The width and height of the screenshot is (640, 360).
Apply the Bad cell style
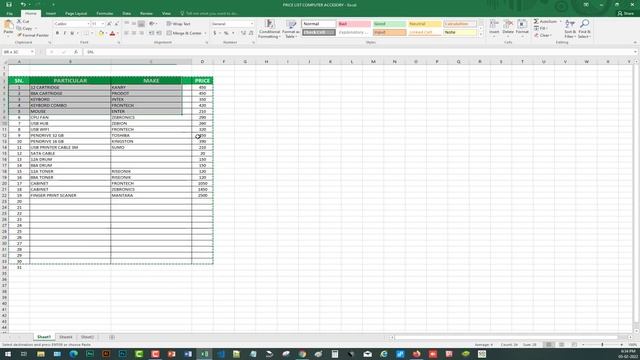(354, 24)
